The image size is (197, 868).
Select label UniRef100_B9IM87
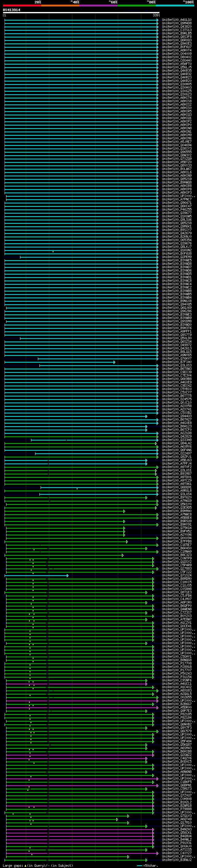tap(177, 474)
